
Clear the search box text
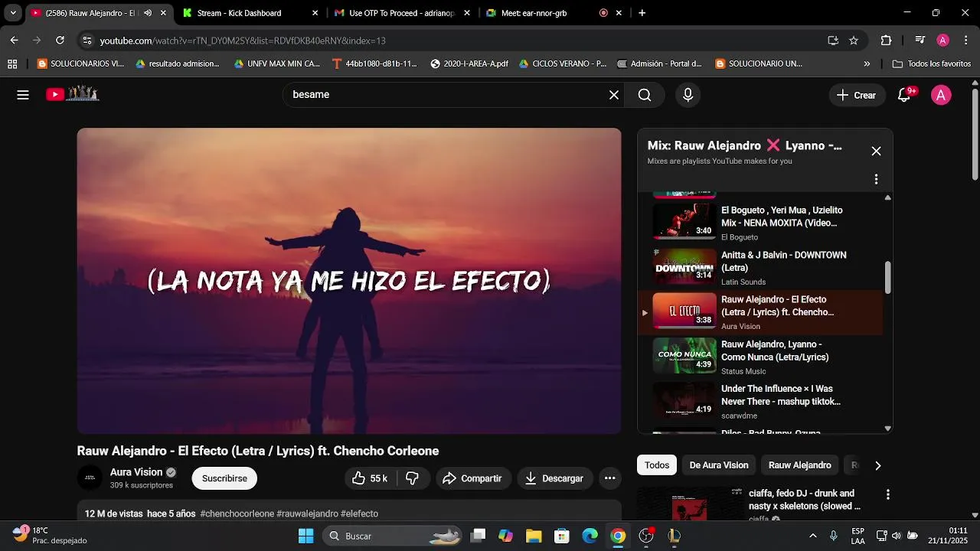pyautogui.click(x=613, y=95)
